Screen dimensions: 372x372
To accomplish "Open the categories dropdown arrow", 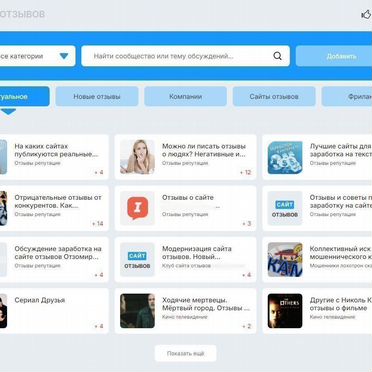I will (64, 56).
